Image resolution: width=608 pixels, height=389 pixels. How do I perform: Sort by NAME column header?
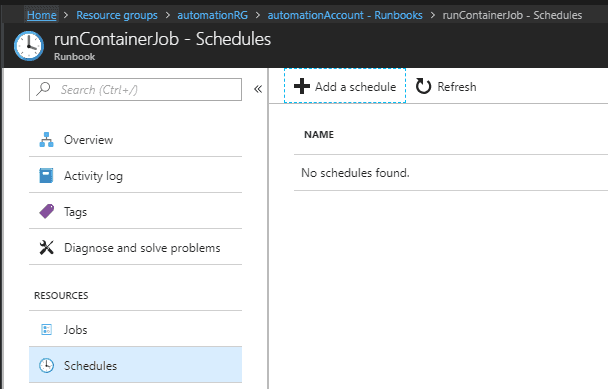pyautogui.click(x=319, y=135)
